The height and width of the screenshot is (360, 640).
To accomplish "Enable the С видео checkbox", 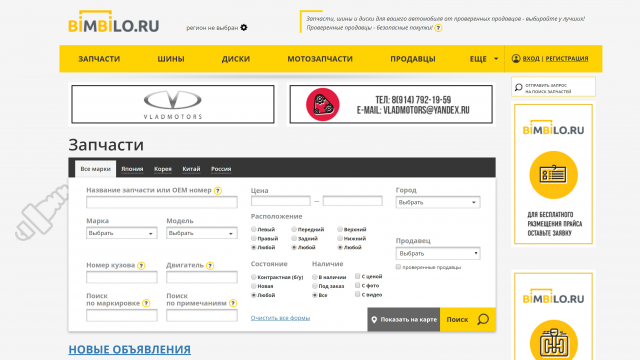I will pyautogui.click(x=358, y=294).
